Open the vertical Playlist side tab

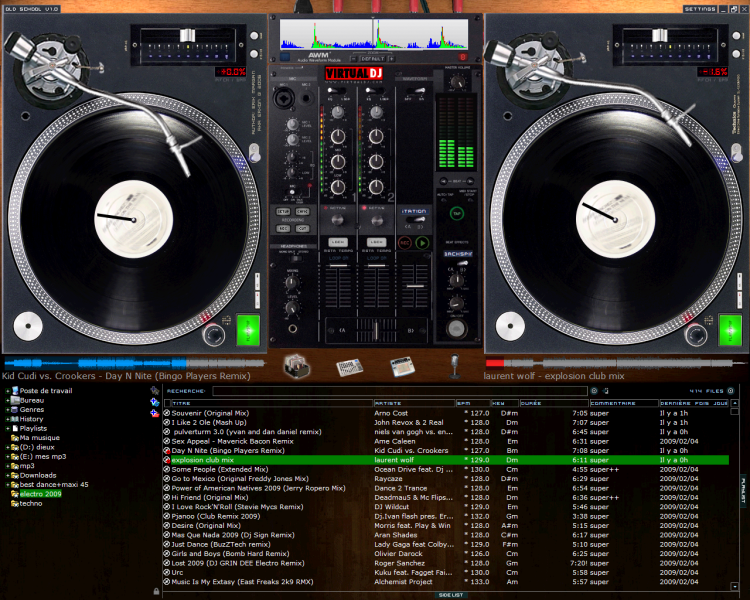tap(743, 491)
